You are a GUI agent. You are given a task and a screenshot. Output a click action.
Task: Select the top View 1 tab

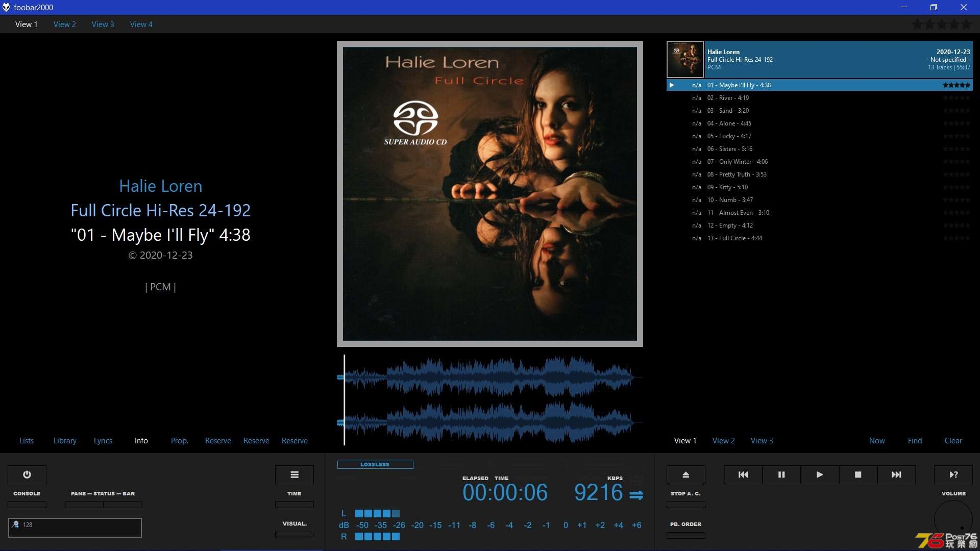point(27,24)
